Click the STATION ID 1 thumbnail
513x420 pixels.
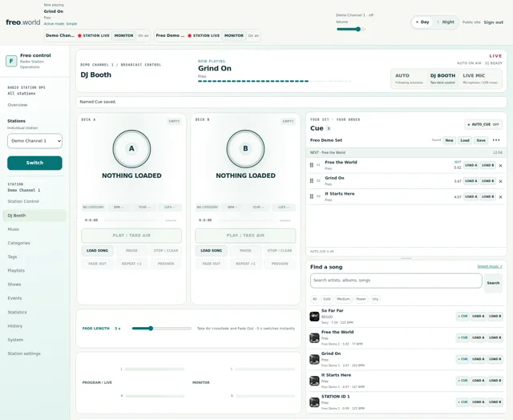[314, 402]
